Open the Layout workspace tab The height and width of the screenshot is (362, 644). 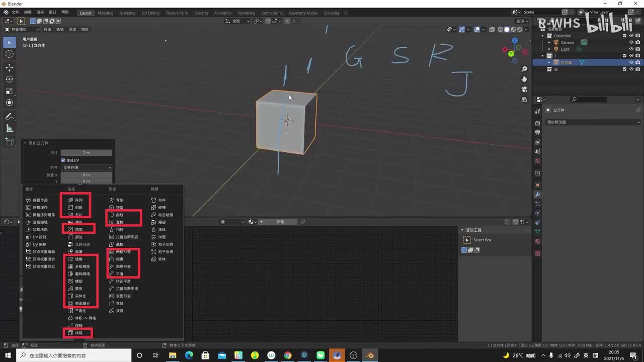point(86,13)
